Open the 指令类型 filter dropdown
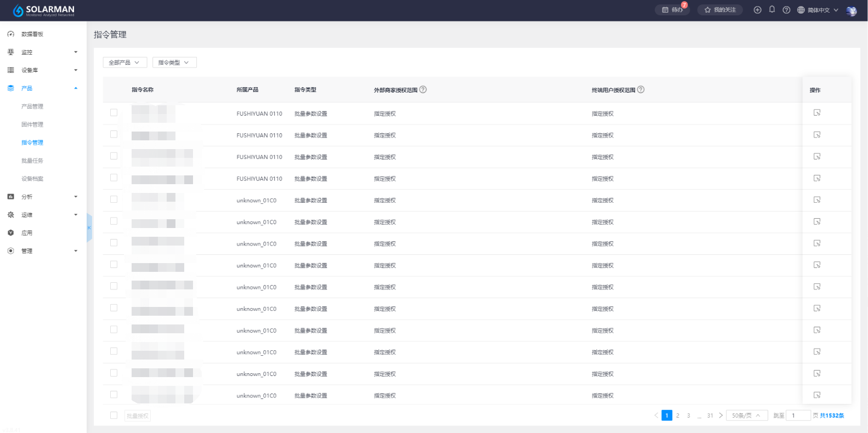The height and width of the screenshot is (433, 868). 174,62
